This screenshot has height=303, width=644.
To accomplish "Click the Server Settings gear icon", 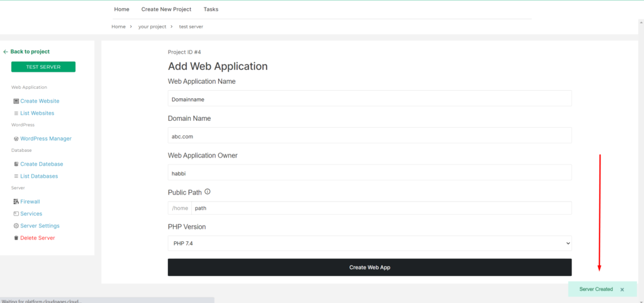I will tap(16, 226).
